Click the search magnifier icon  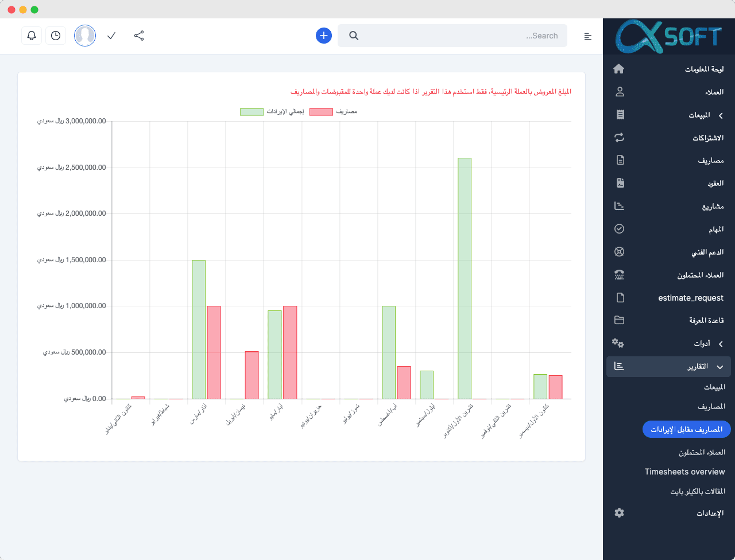pyautogui.click(x=354, y=36)
